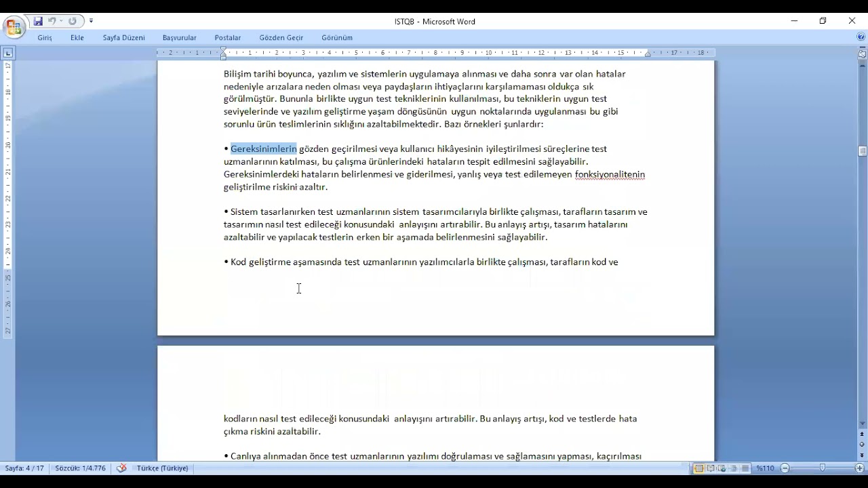Click the line starting with Canlıya alınmadan önce
Screen dimensions: 868x488
pos(433,456)
